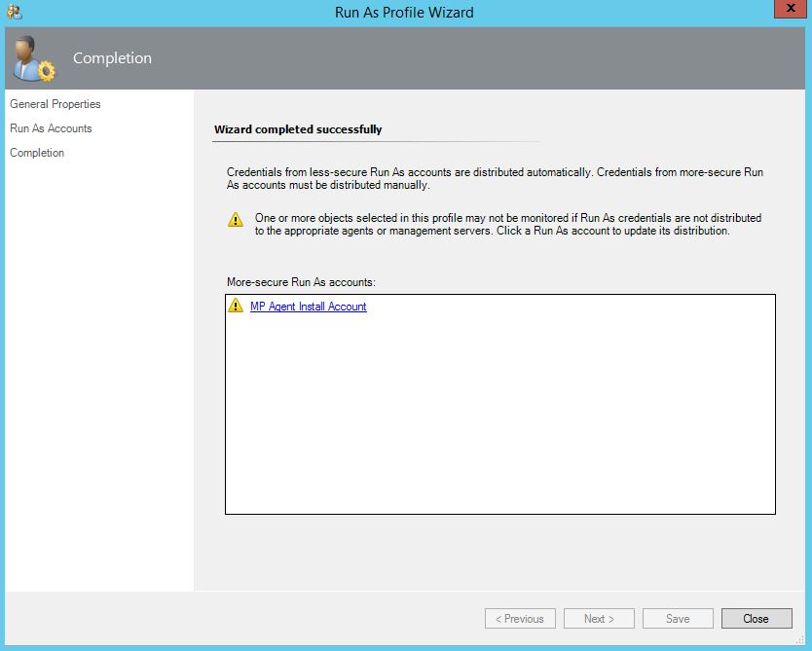Click the warning icon beside the distribution notice

click(x=236, y=220)
